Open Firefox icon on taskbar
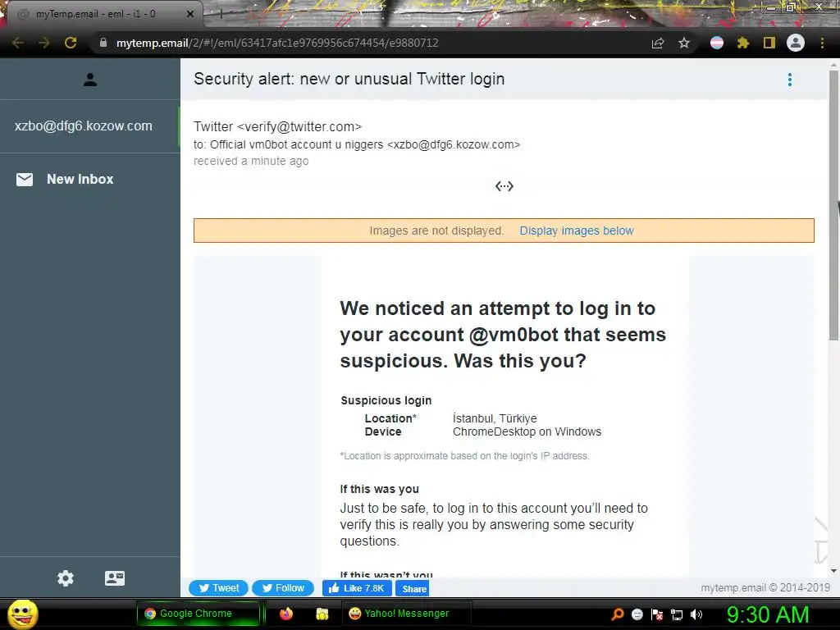Image resolution: width=840 pixels, height=630 pixels. [x=286, y=614]
